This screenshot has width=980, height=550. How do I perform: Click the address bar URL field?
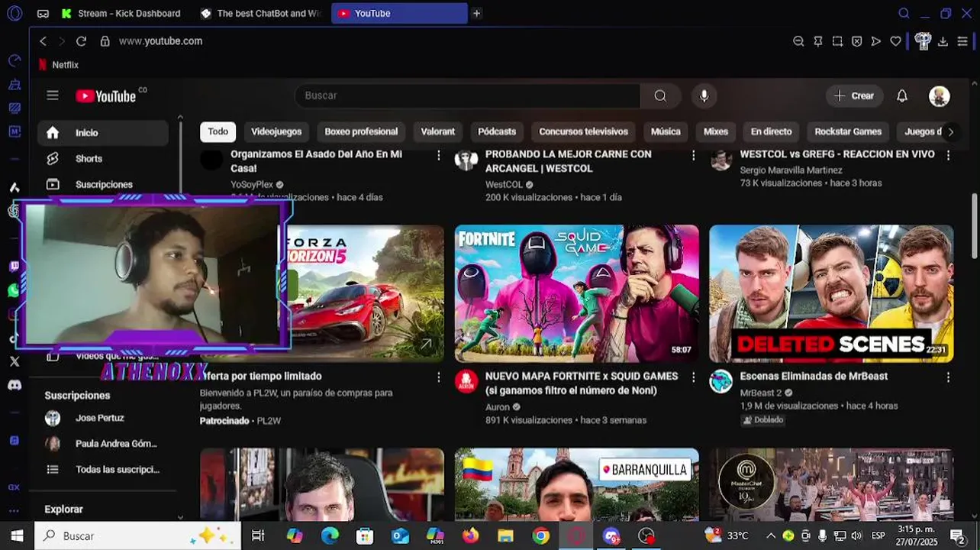click(x=450, y=41)
